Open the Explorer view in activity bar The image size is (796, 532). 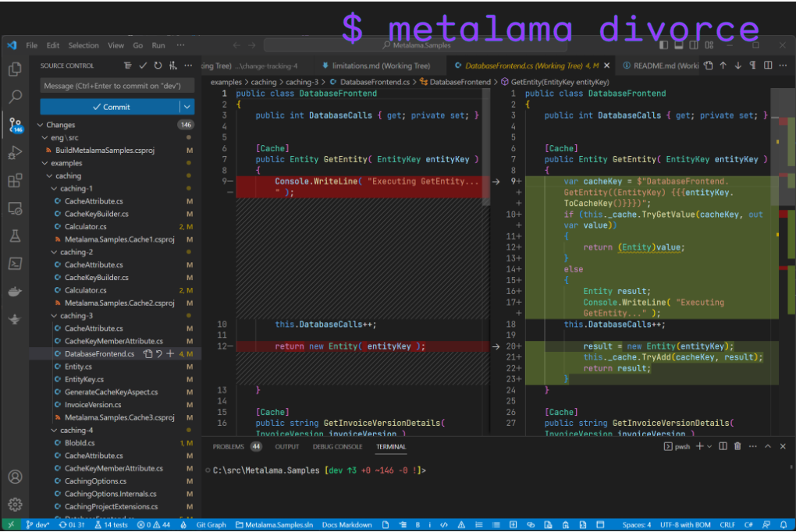16,69
